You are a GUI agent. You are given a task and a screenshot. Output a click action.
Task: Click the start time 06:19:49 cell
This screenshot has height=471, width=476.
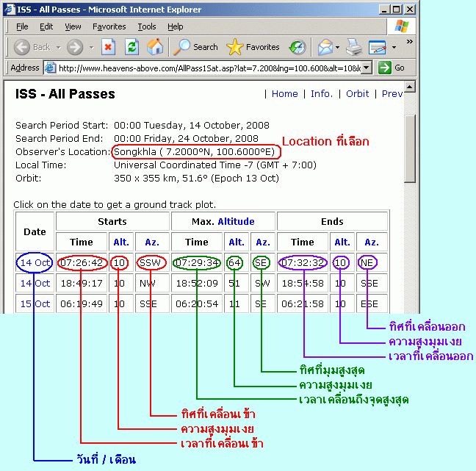(82, 304)
